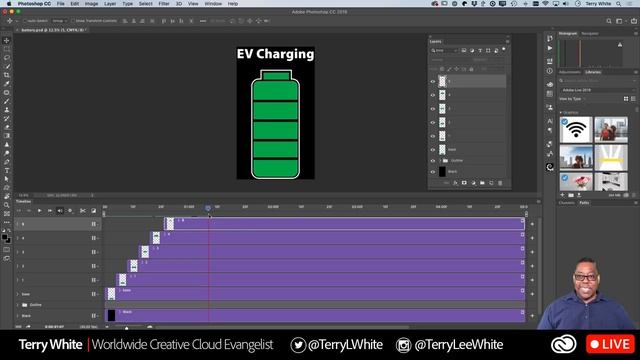The width and height of the screenshot is (640, 360).
Task: Play the timeline animation
Action: pos(40,211)
